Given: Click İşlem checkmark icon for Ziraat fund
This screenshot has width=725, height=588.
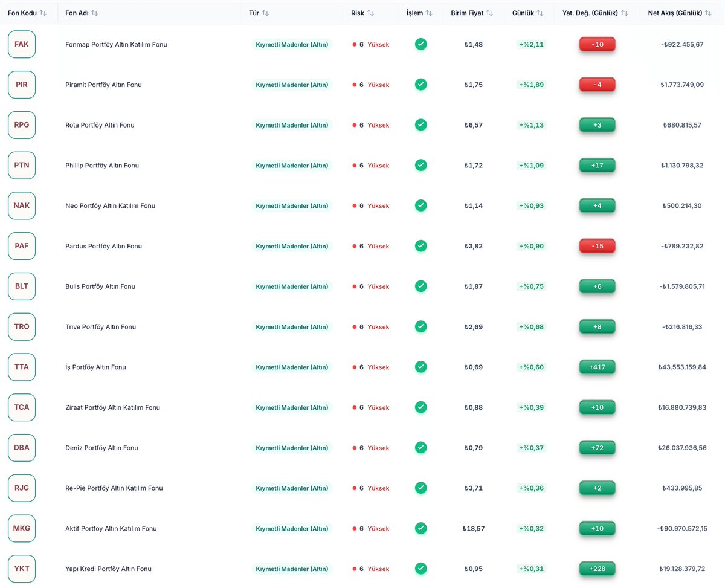Looking at the screenshot, I should (421, 407).
